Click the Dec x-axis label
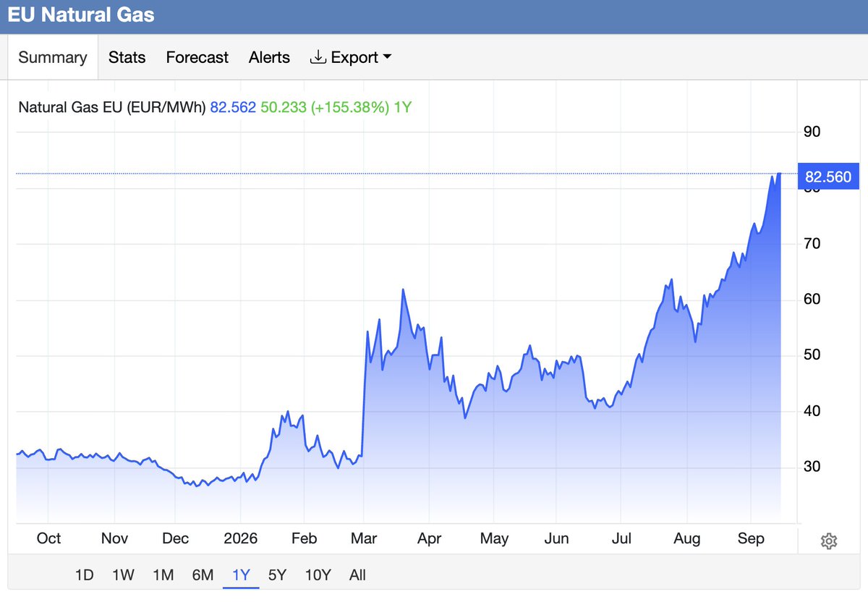The image size is (868, 610). 176,539
